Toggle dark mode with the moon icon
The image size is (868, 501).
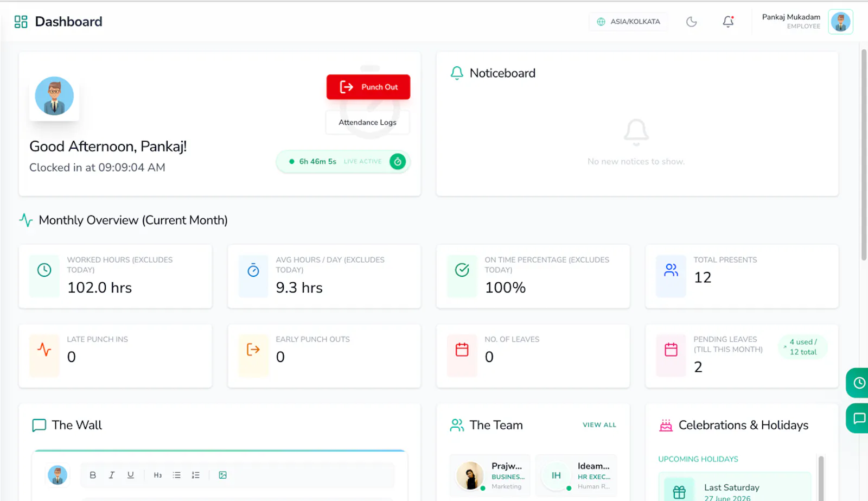point(691,22)
